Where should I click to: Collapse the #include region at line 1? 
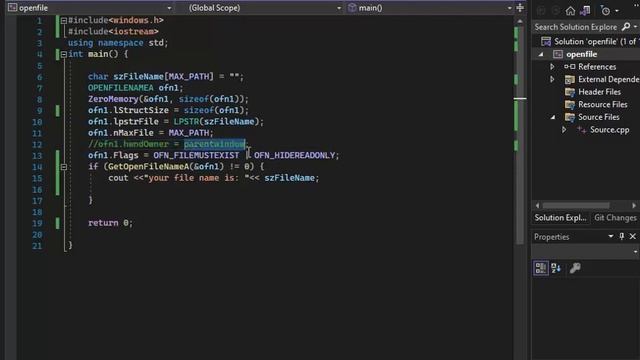tap(64, 20)
